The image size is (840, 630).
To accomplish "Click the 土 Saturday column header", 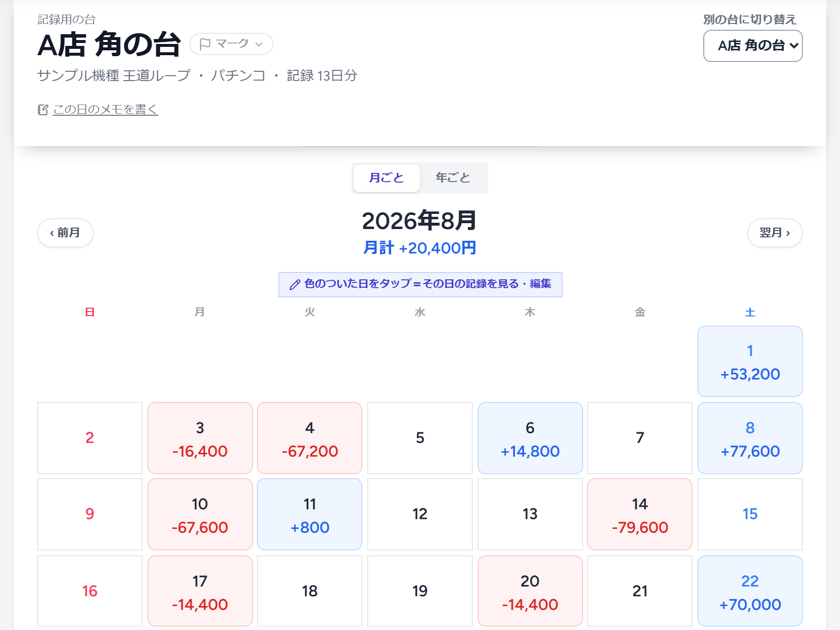I will tap(750, 312).
